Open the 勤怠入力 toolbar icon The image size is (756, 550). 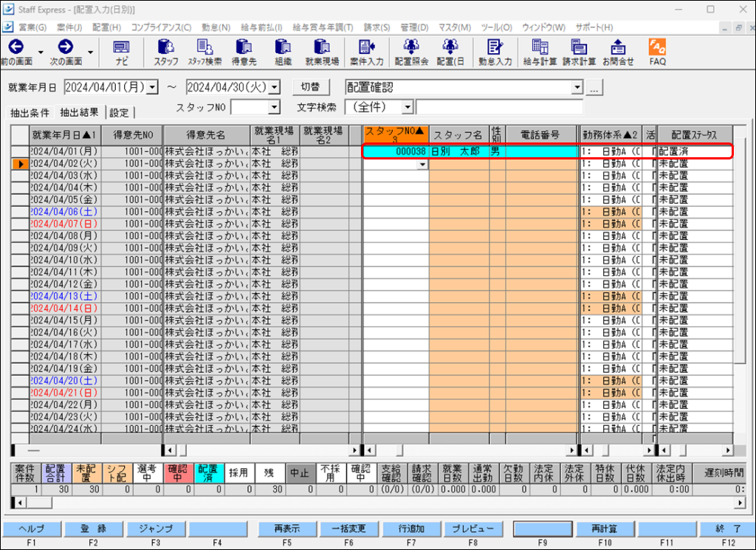[495, 52]
